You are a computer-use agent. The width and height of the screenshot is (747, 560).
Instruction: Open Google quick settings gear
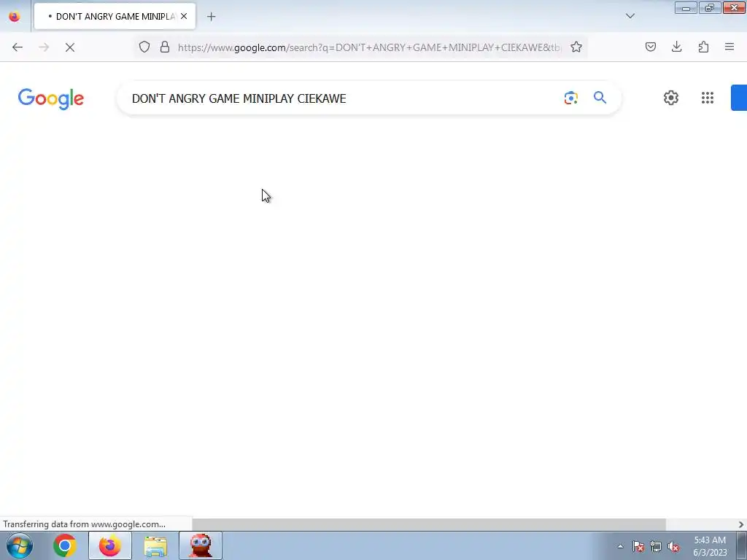point(671,98)
